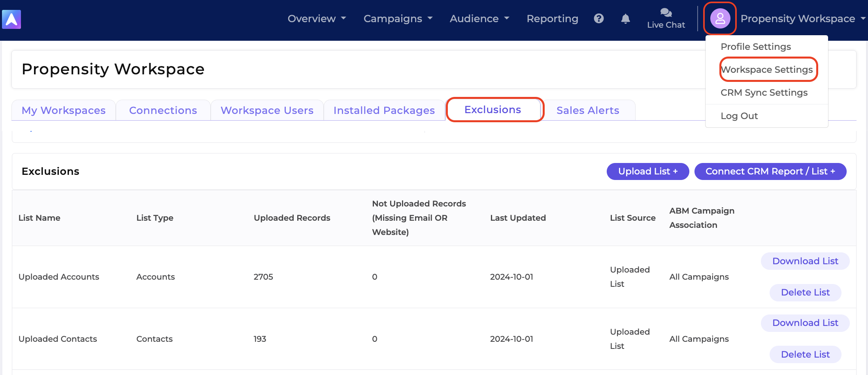Viewport: 868px width, 375px height.
Task: Select Log Out from the menu
Action: tap(739, 116)
